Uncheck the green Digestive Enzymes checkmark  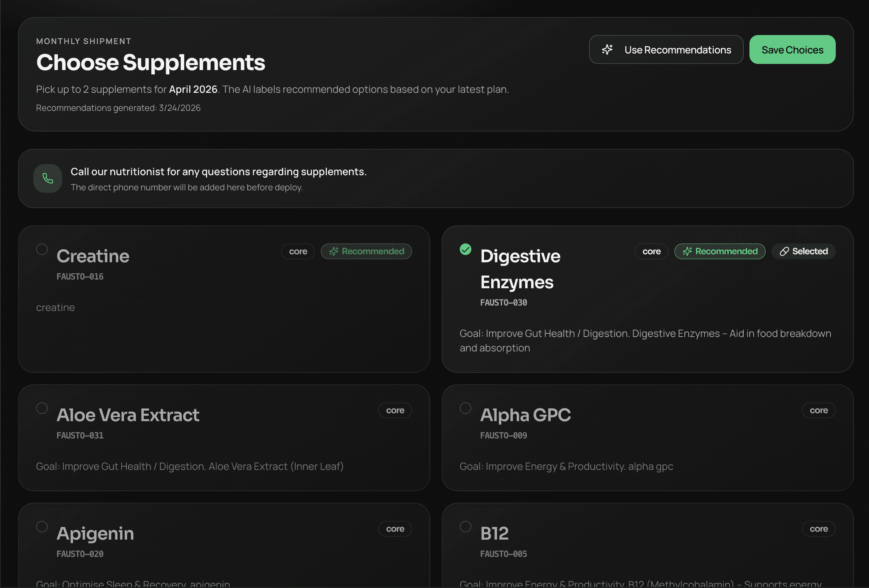point(465,249)
